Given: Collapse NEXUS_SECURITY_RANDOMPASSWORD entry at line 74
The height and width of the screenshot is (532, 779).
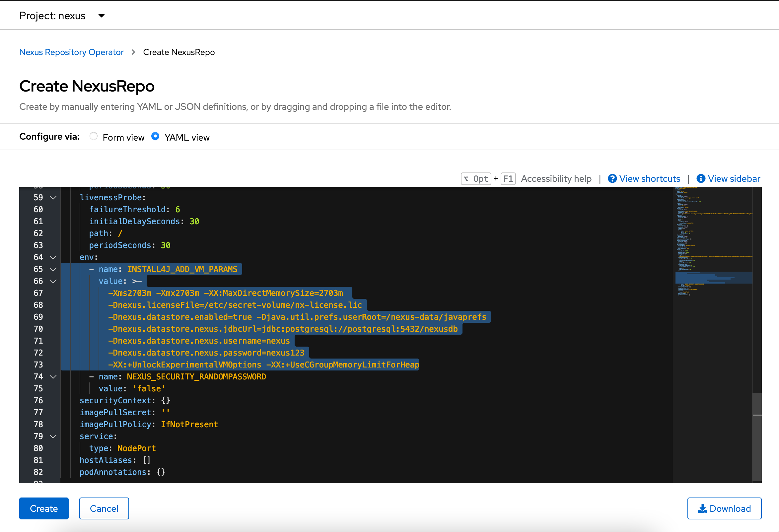Looking at the screenshot, I should point(53,377).
